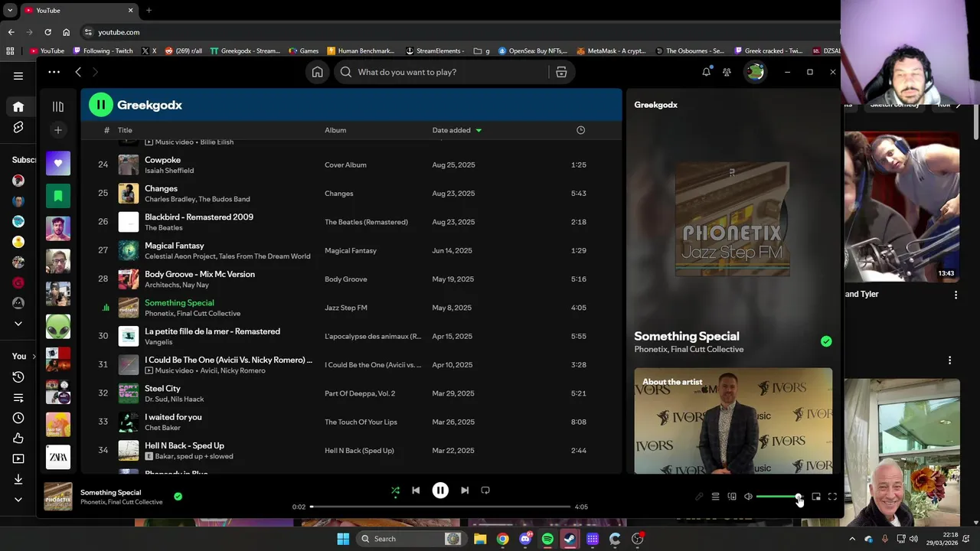Open YouTube Watch Later clock icon
Screen dimensions: 980x551
click(x=18, y=418)
